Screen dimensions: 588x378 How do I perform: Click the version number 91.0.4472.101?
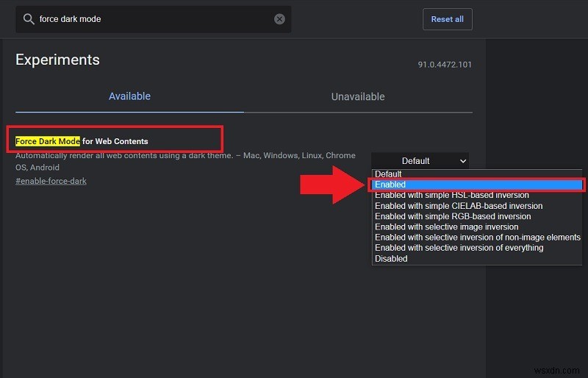445,65
